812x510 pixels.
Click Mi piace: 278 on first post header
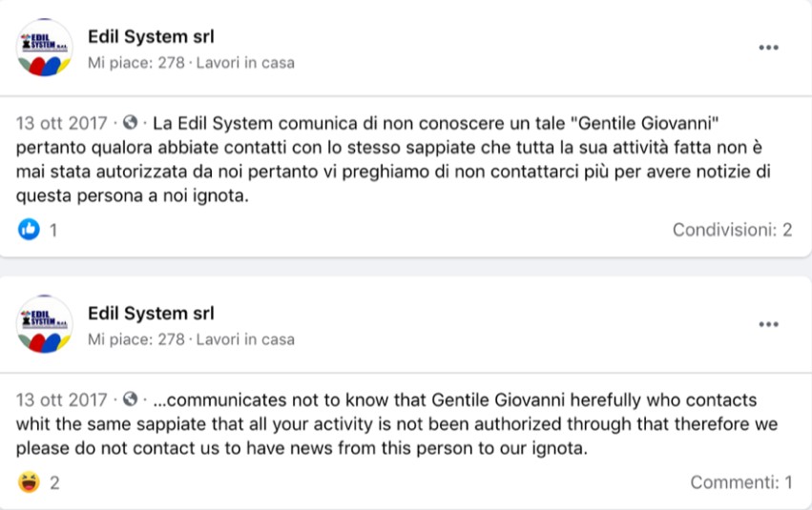[135, 63]
